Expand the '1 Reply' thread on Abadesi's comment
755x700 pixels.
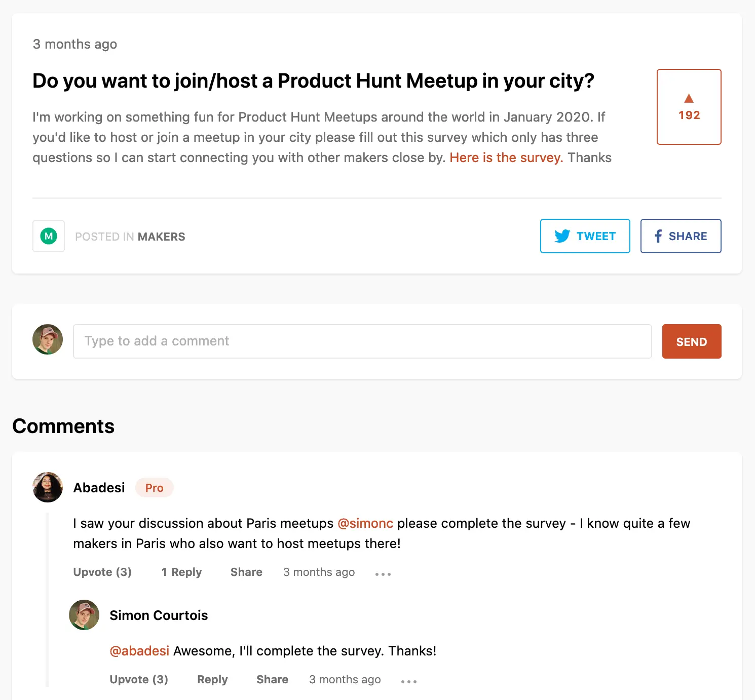(181, 572)
